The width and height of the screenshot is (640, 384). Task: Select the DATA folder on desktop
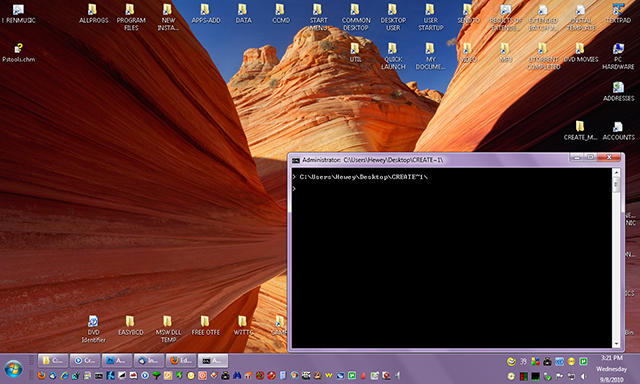(x=243, y=13)
